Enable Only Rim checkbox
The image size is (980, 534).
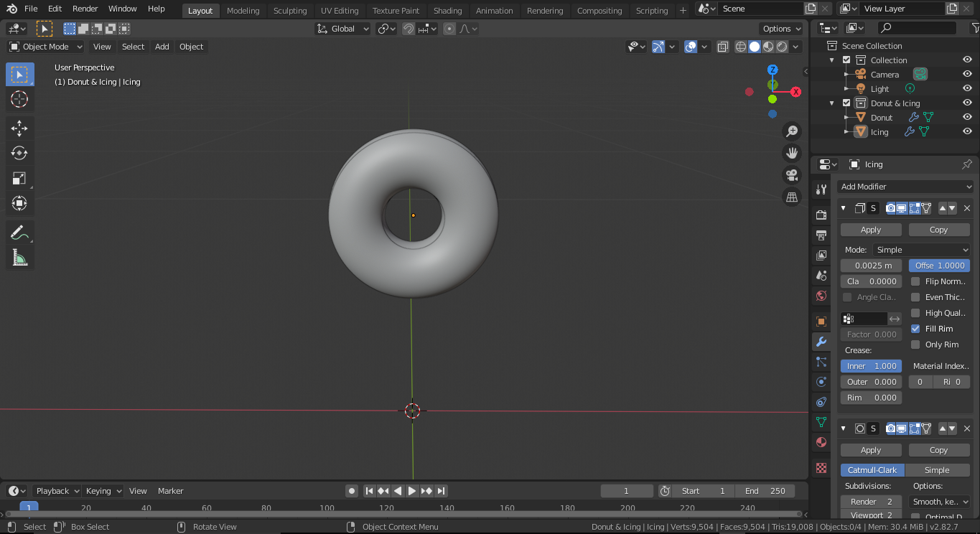pos(915,345)
